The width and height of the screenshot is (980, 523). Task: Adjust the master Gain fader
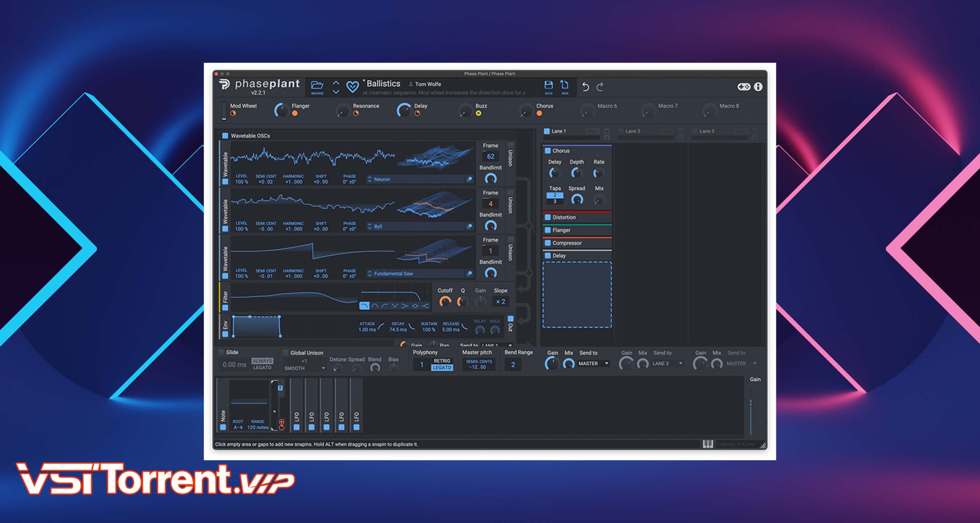(x=751, y=402)
